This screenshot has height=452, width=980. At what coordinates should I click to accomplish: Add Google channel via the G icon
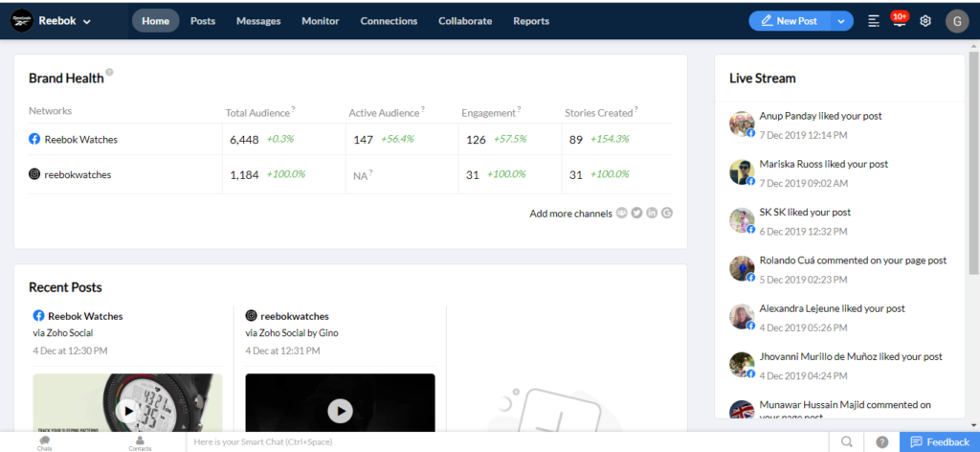[x=667, y=213]
